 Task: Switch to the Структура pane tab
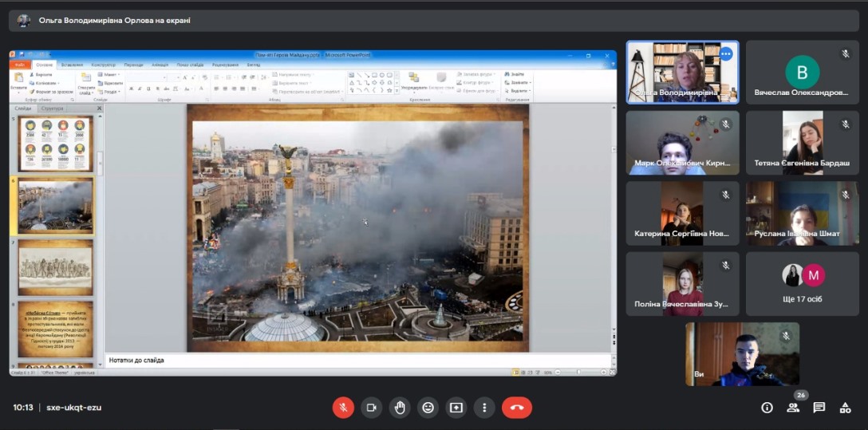(53, 108)
